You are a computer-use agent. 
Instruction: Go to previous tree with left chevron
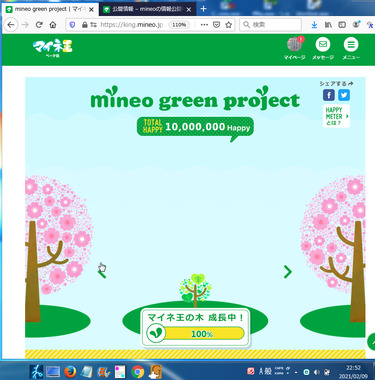click(x=102, y=273)
